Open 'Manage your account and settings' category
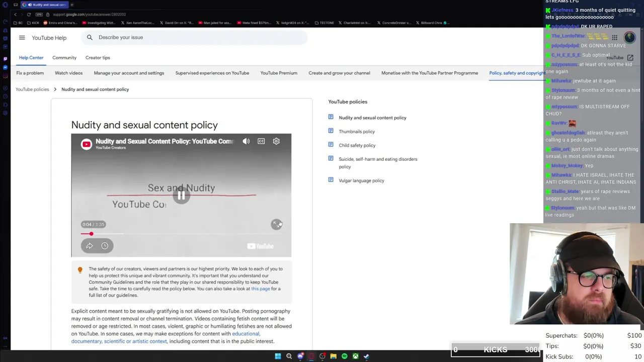Image resolution: width=644 pixels, height=362 pixels. 129,73
